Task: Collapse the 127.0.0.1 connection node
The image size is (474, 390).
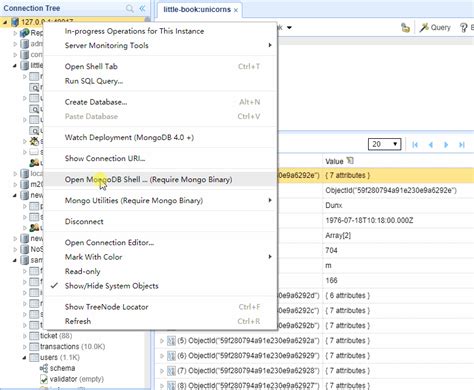Action: pyautogui.click(x=5, y=22)
